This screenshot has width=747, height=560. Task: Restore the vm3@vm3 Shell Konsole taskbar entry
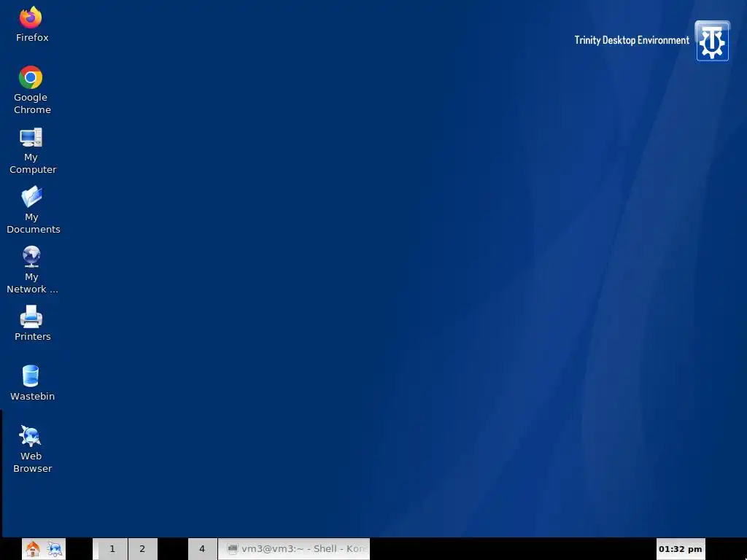[294, 549]
